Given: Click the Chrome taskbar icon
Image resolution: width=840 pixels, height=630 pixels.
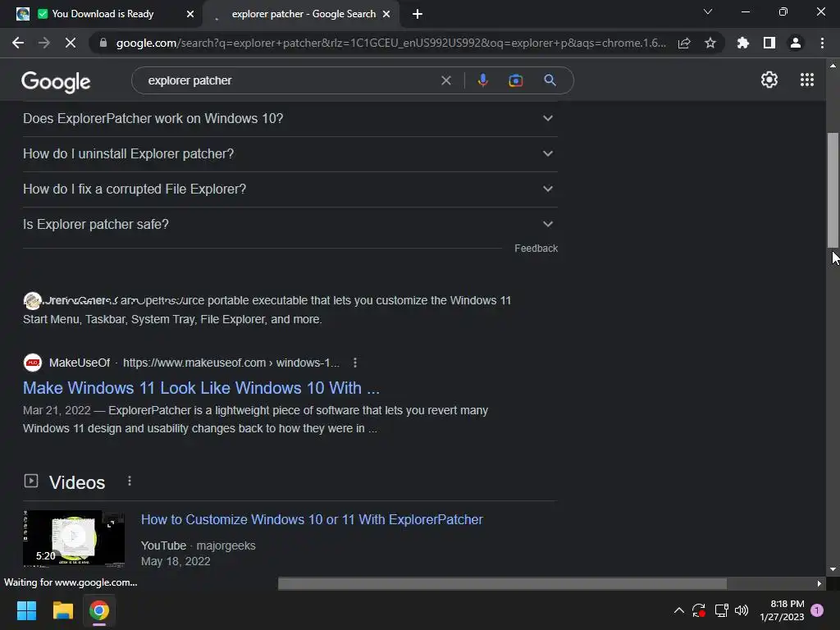Looking at the screenshot, I should tap(99, 610).
